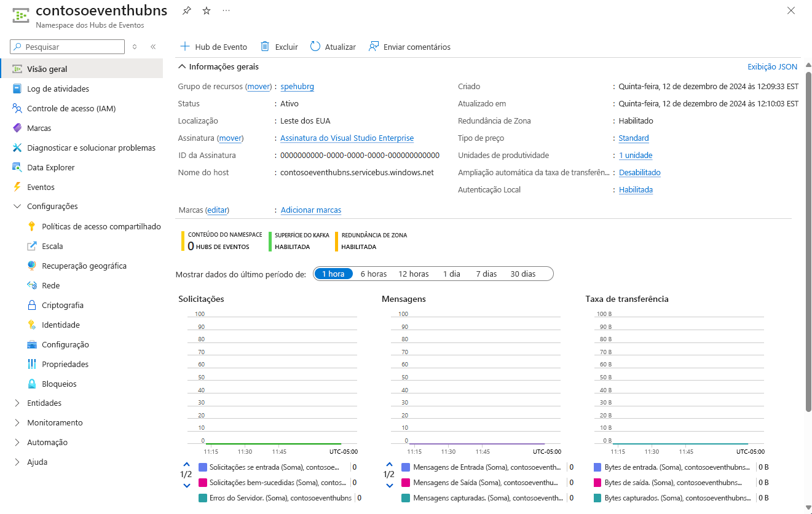
Task: Create a new Hub de Evento
Action: pyautogui.click(x=213, y=47)
